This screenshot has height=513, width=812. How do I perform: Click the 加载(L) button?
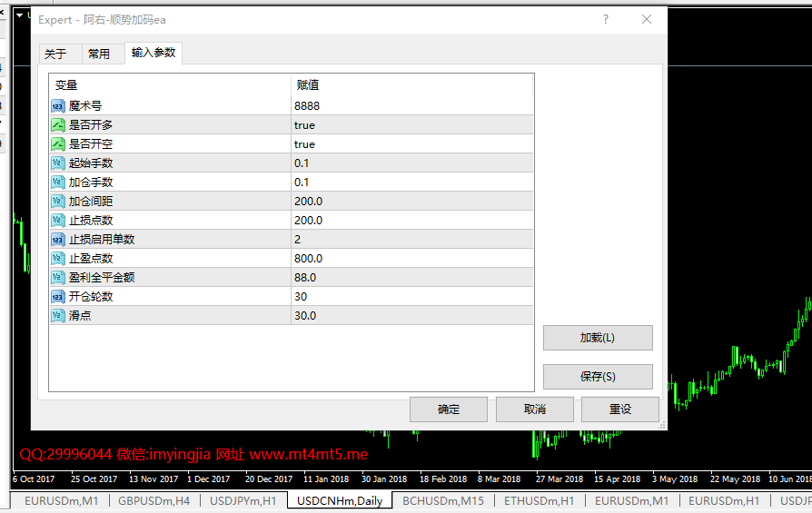point(598,338)
